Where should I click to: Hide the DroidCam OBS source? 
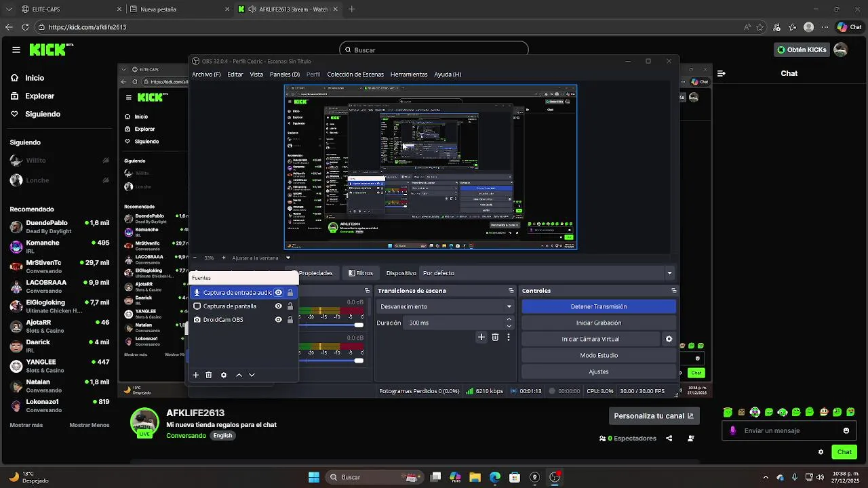tap(278, 320)
